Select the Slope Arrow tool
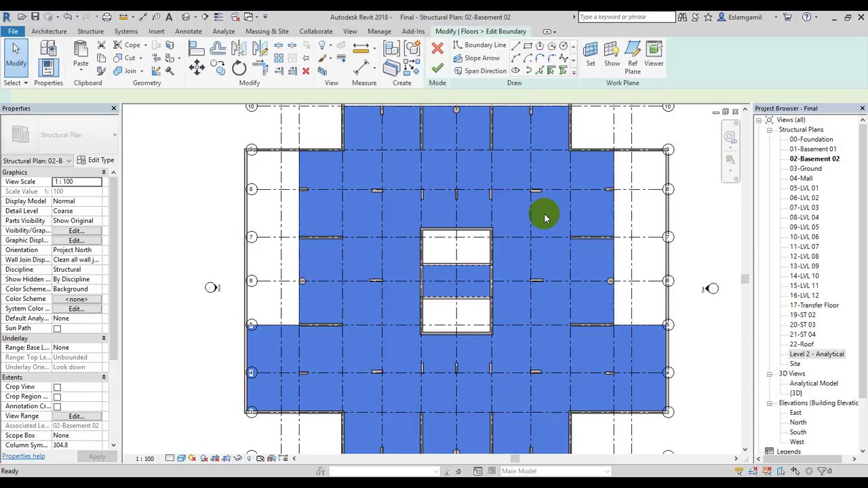The height and width of the screenshot is (488, 868). point(475,58)
